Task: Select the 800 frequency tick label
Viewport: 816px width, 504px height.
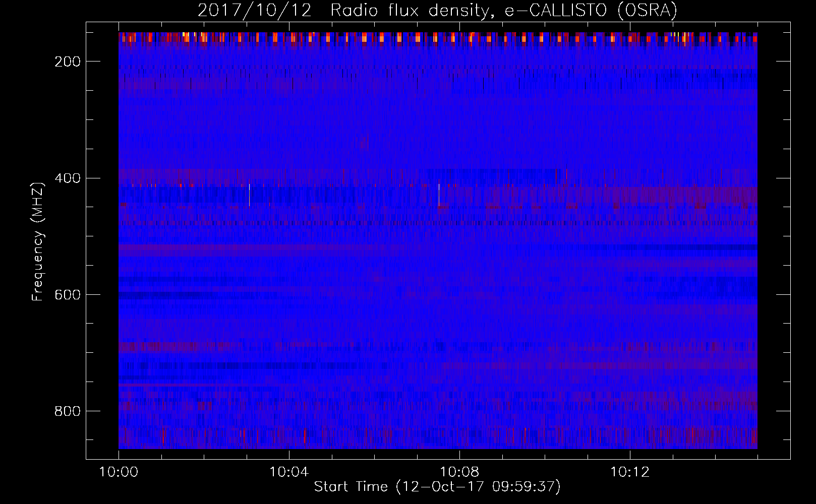Action: click(x=67, y=411)
